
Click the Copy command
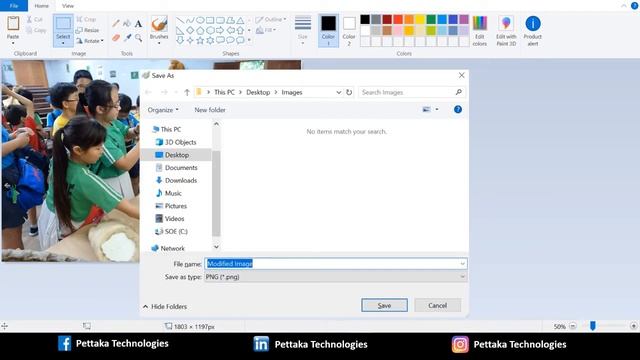36,30
